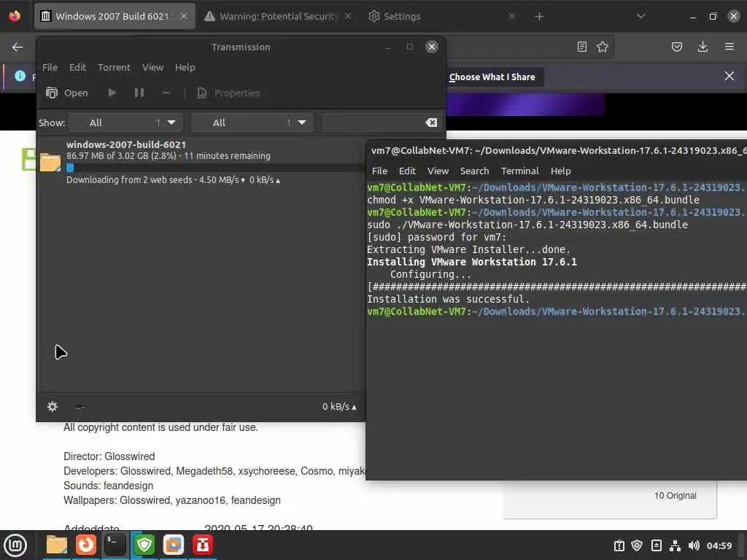Bookmark this page with star icon

pyautogui.click(x=603, y=47)
